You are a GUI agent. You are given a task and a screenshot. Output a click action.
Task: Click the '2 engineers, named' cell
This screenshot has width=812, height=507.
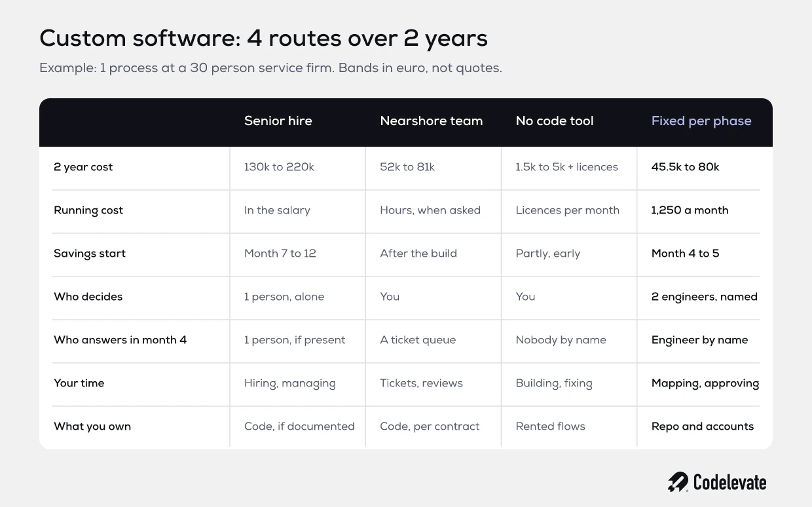pos(705,297)
